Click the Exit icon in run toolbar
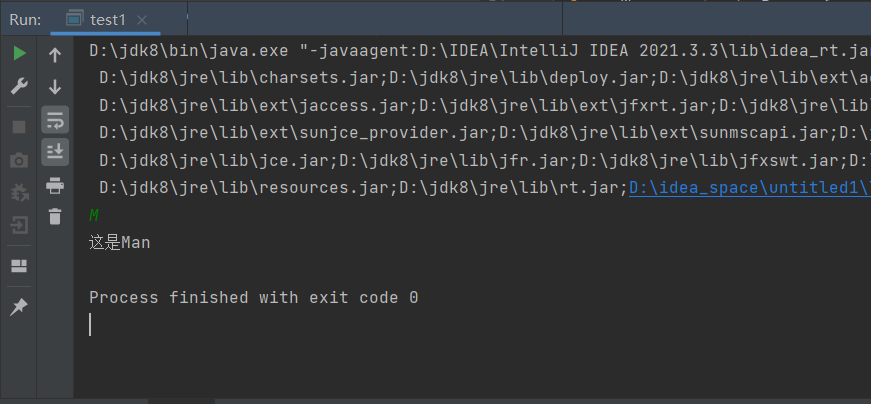Viewport: 871px width, 404px height. pyautogui.click(x=19, y=226)
